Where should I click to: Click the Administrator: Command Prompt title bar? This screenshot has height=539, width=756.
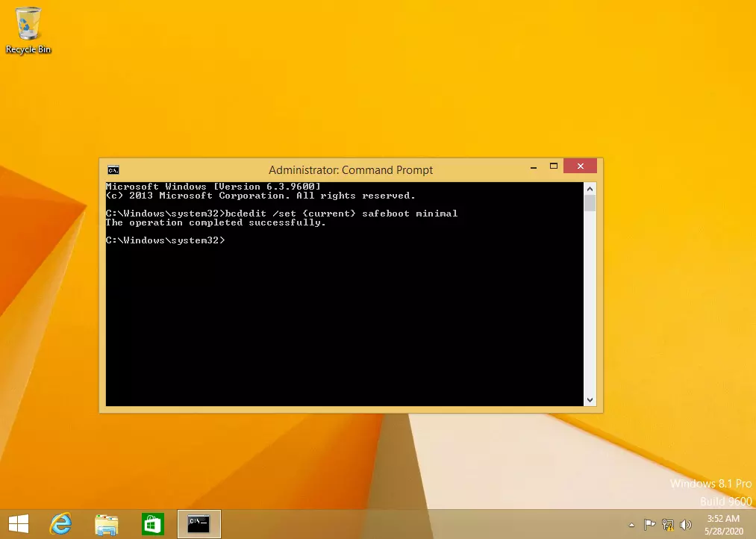(351, 170)
